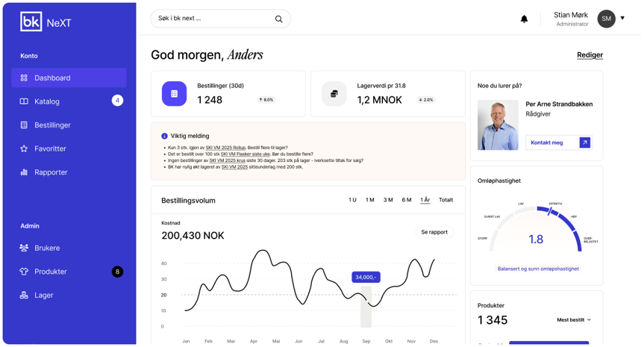This screenshot has height=347, width=644.
Task: Open the 'Mest bestilt' dropdown
Action: 574,320
